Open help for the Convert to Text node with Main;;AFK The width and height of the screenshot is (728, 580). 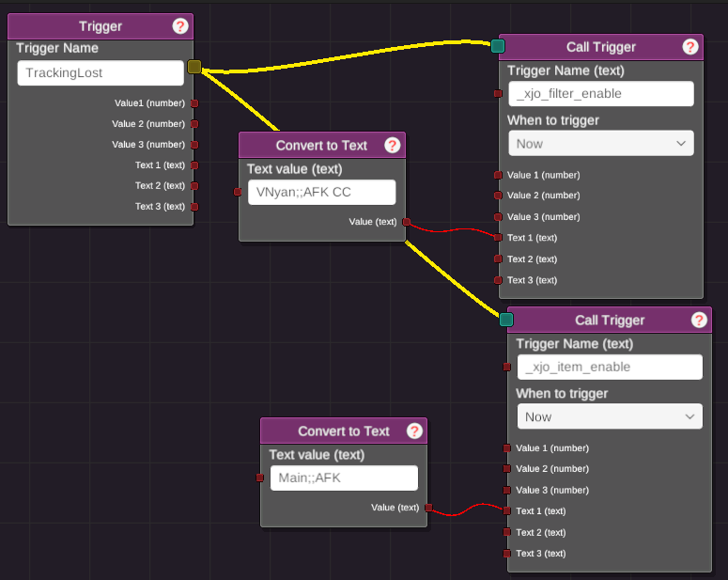pyautogui.click(x=414, y=431)
